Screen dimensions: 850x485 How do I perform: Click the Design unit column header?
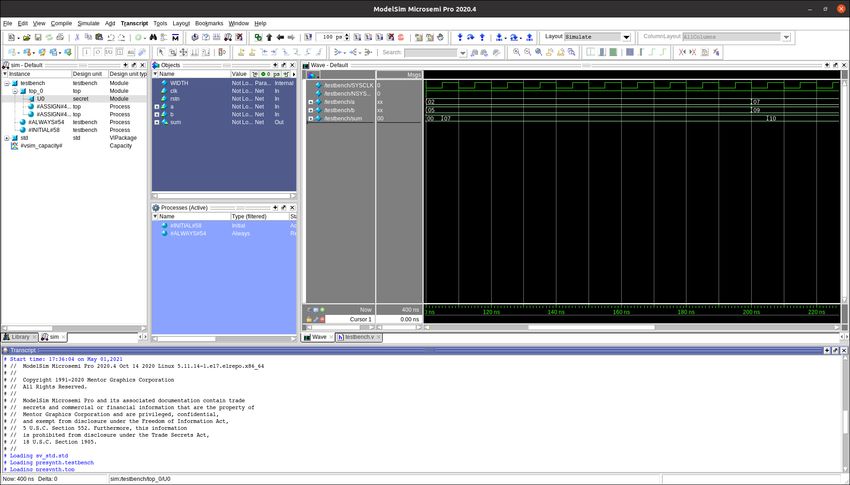coord(89,74)
